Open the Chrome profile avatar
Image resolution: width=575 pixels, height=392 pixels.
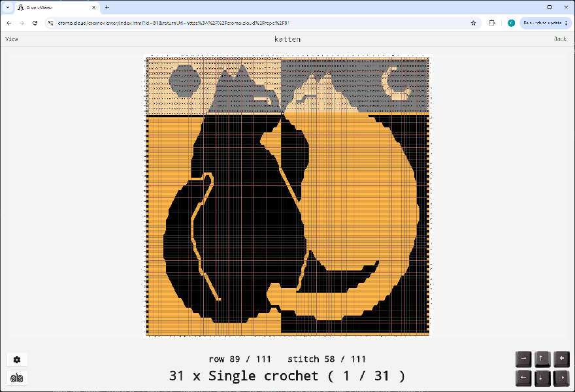pos(511,23)
